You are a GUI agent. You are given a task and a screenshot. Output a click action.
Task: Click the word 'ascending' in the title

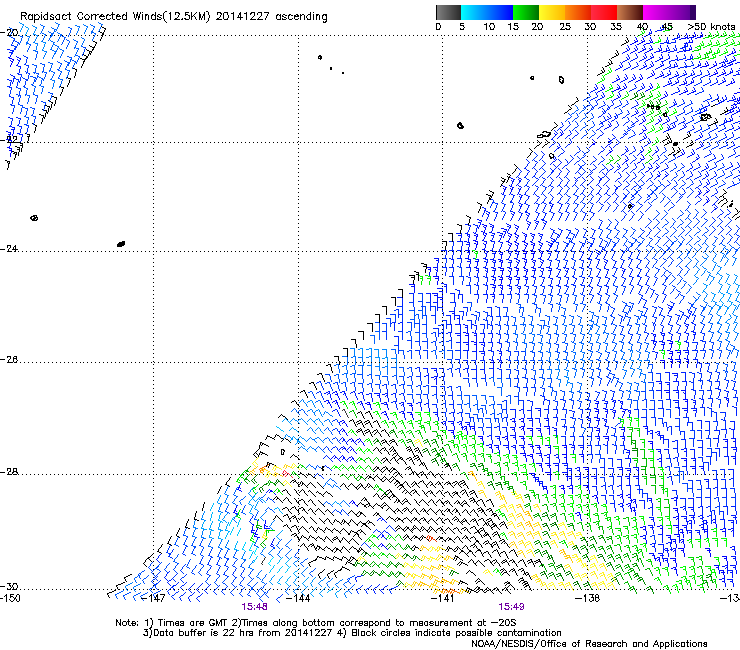point(301,17)
